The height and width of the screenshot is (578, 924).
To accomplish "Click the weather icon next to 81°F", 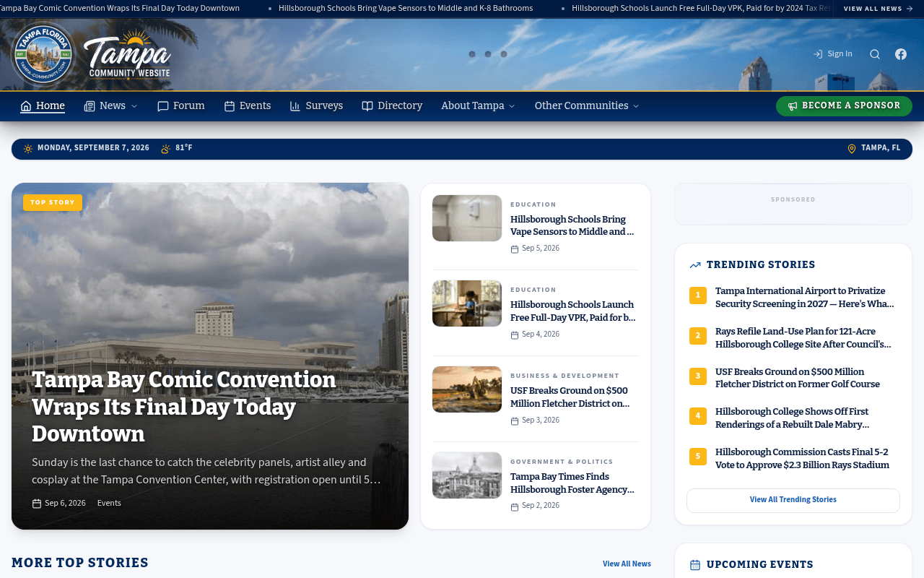I will (166, 149).
